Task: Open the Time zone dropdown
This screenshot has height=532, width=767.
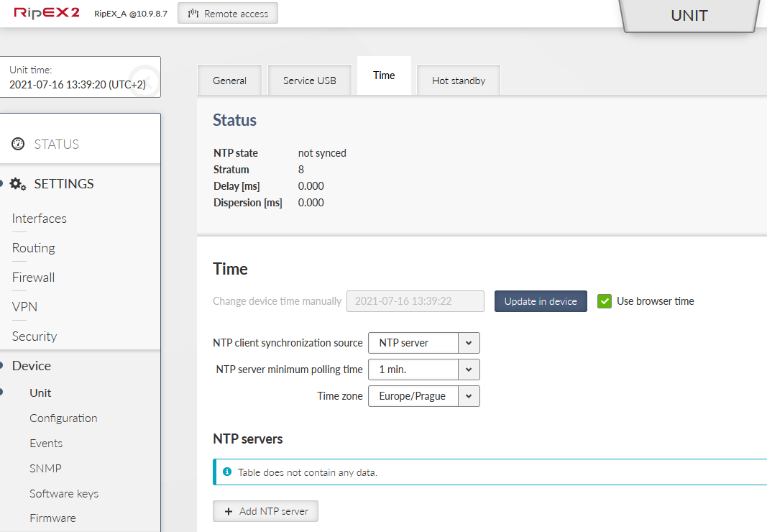Action: 423,396
